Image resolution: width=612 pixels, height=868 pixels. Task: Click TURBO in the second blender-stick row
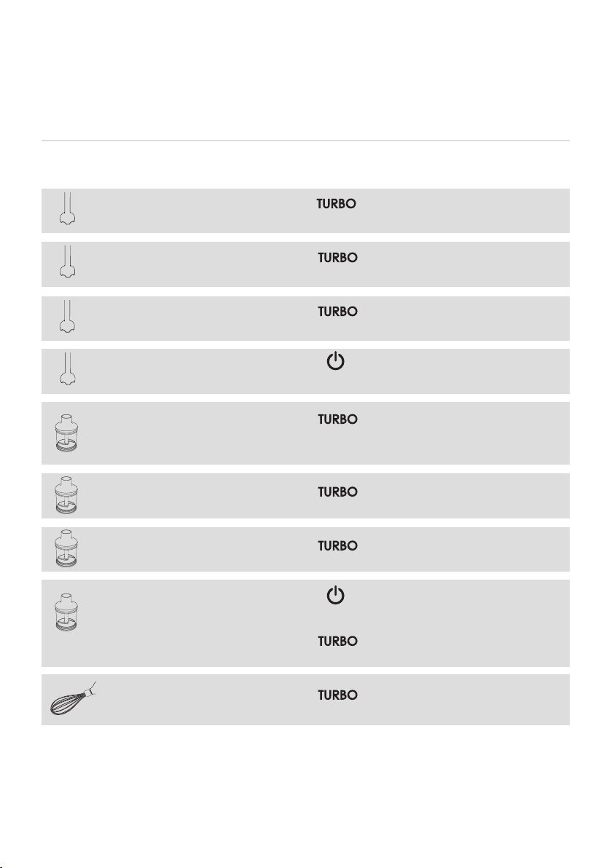(x=337, y=258)
